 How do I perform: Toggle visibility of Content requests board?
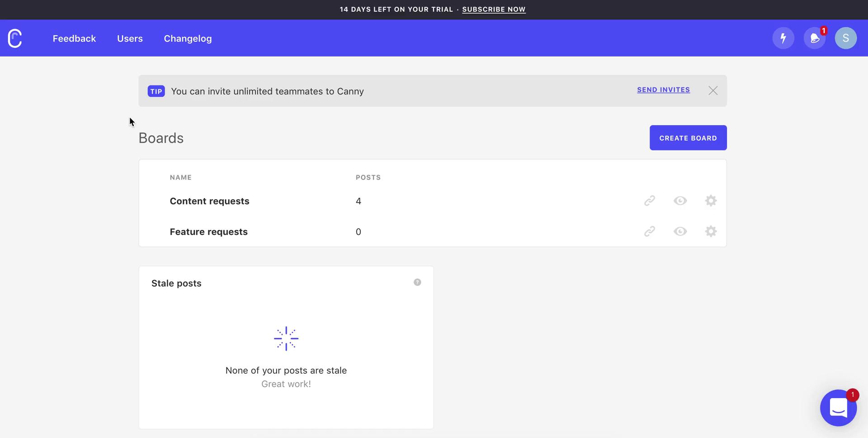(x=680, y=201)
